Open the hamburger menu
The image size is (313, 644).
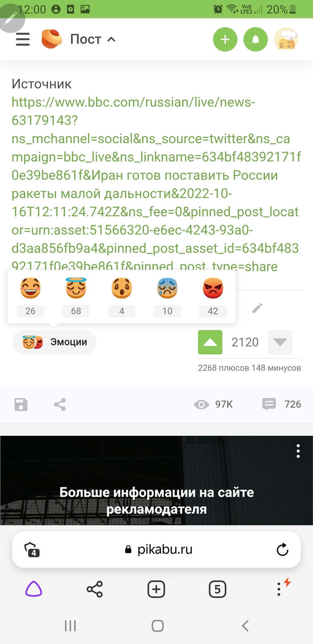[x=23, y=39]
